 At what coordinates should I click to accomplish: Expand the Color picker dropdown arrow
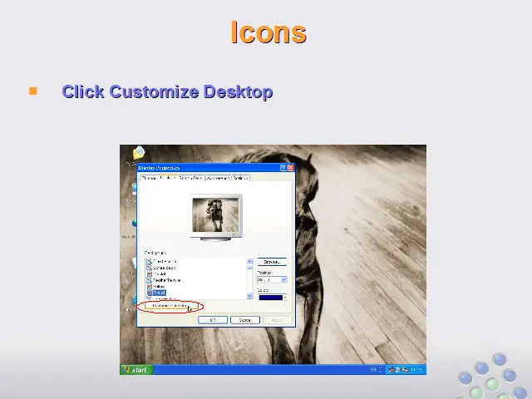click(283, 297)
